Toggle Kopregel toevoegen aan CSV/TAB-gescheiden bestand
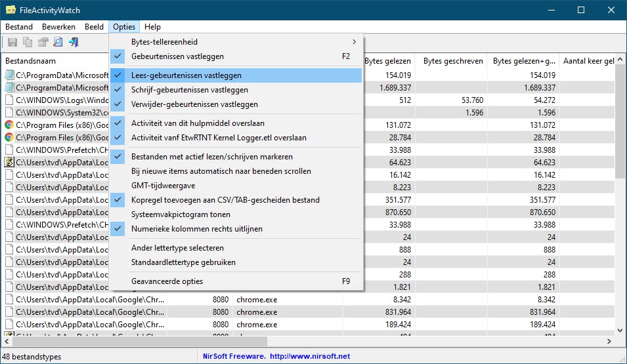 (x=236, y=200)
